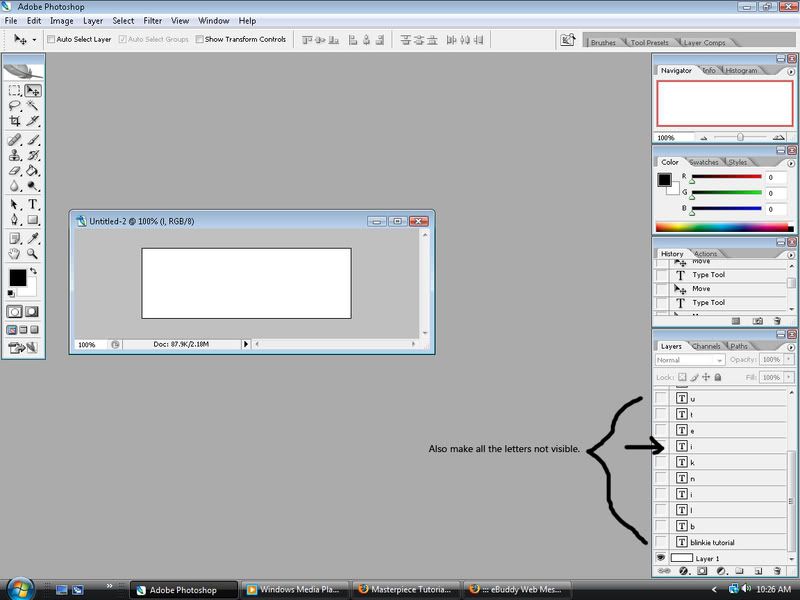Select the Path Selection tool
This screenshot has width=800, height=600.
pos(15,204)
